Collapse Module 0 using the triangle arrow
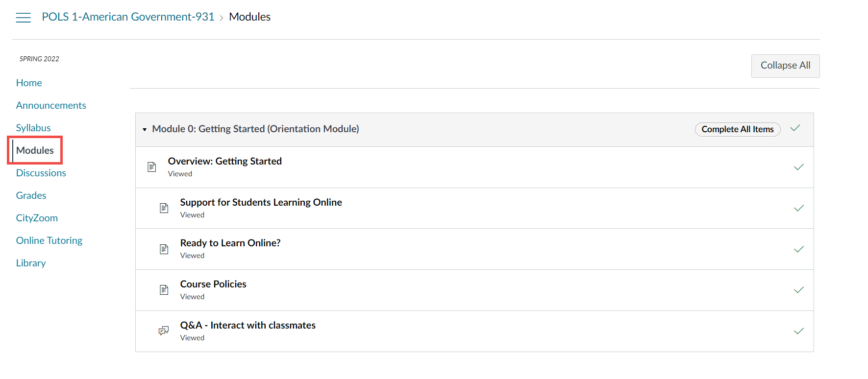The image size is (868, 379). pos(145,130)
